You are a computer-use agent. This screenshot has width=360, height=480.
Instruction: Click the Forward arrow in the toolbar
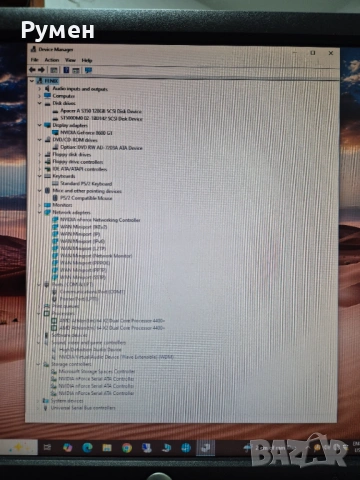pos(41,70)
